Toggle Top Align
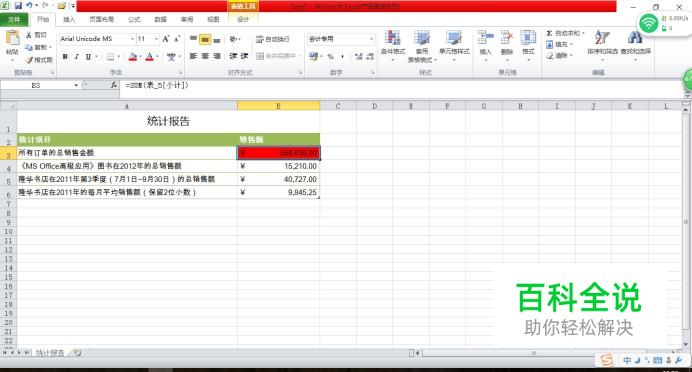This screenshot has width=692, height=372. pyautogui.click(x=193, y=39)
